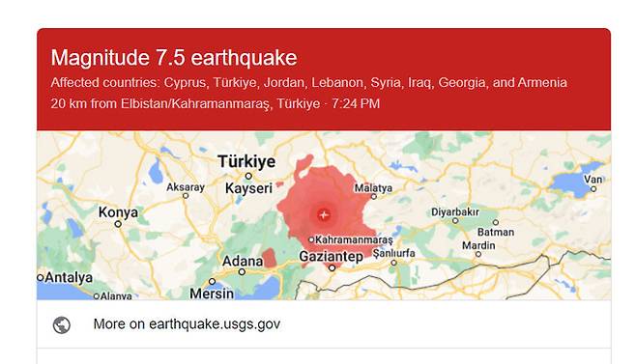Viewport: 636px width, 364px height.
Task: Click the Malatya city marker
Action: [x=373, y=197]
